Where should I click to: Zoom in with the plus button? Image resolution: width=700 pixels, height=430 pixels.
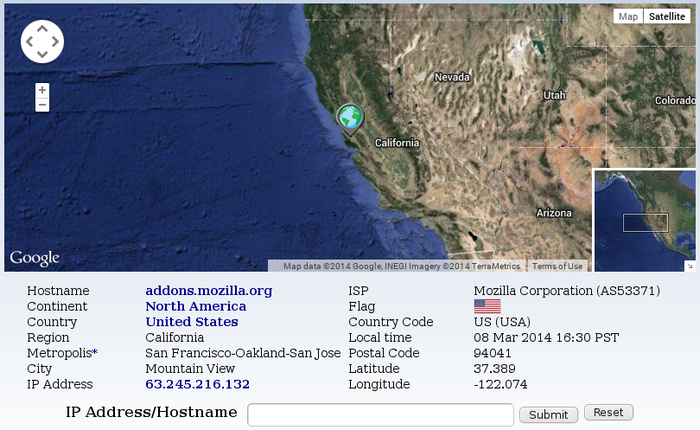pos(42,90)
